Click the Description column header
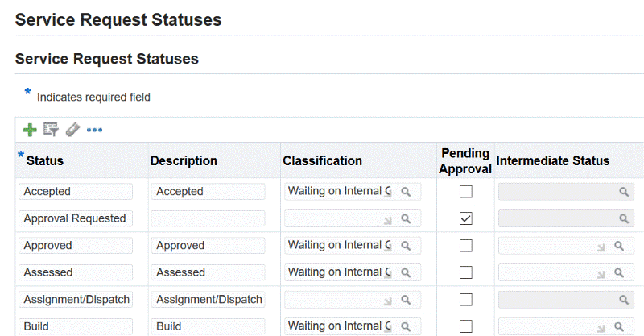 184,160
